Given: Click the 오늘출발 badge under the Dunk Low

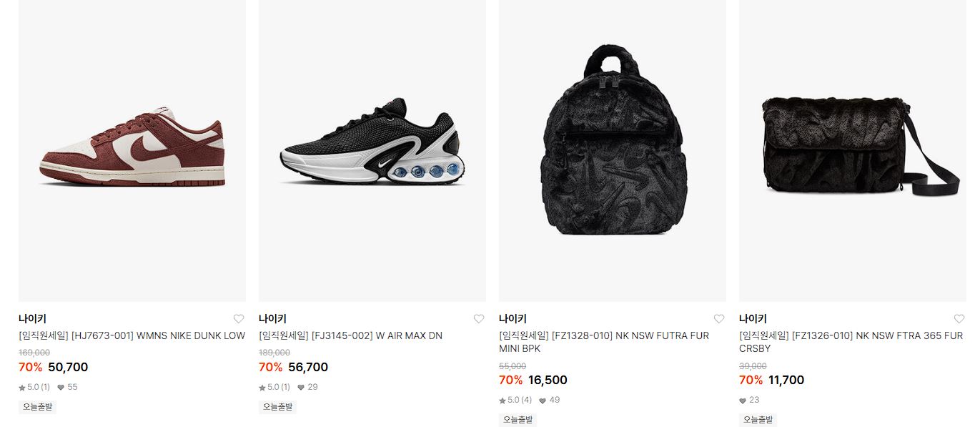Looking at the screenshot, I should [x=37, y=407].
